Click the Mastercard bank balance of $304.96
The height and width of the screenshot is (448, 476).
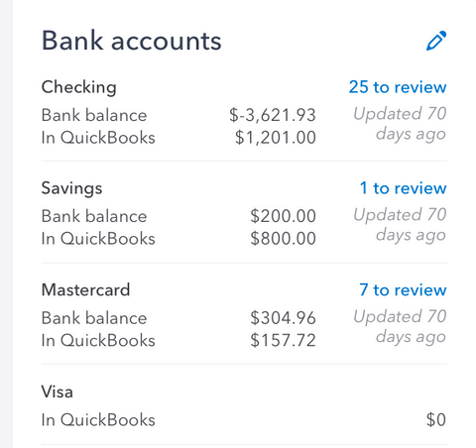[283, 318]
